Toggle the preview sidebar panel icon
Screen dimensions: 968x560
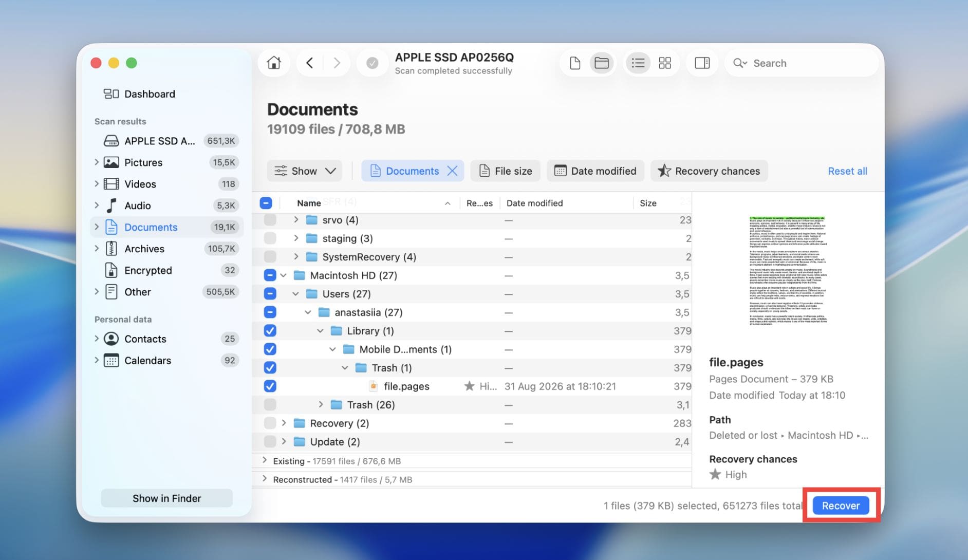coord(702,63)
